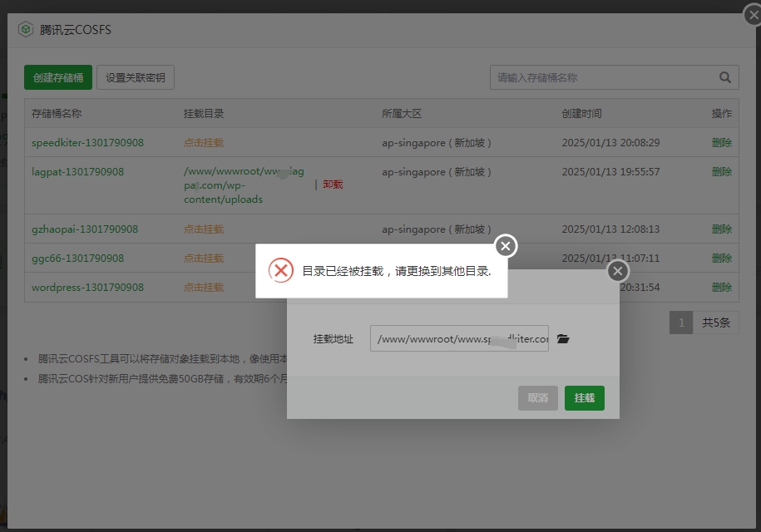Delete the gzhaopai bucket via 删除
This screenshot has width=761, height=532.
tap(722, 229)
